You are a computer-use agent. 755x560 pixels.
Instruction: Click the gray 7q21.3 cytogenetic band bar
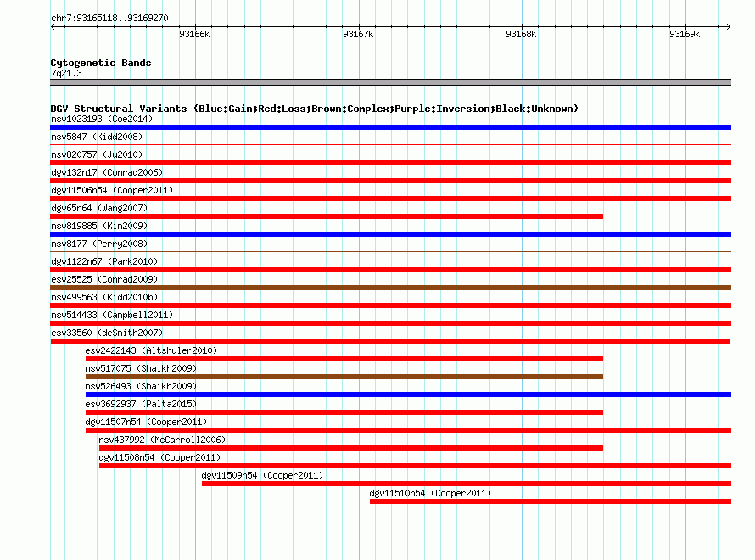click(x=390, y=82)
